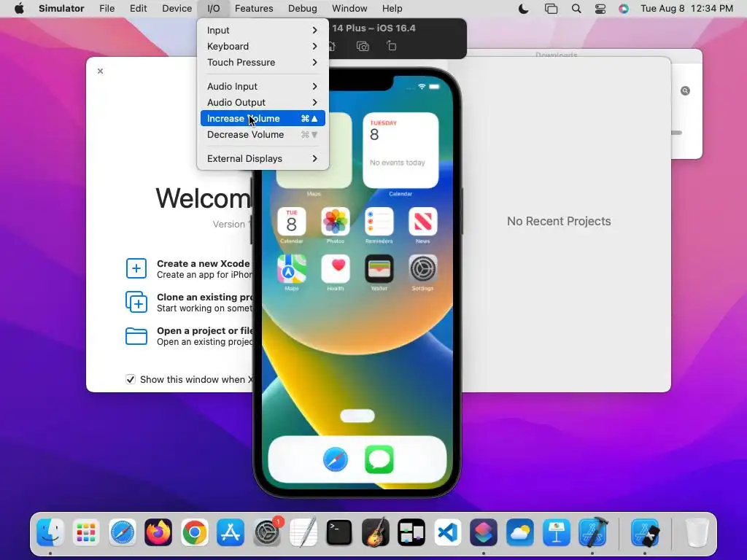Tap the Calendar app icon next to Photos
The image size is (747, 560).
[x=292, y=222]
